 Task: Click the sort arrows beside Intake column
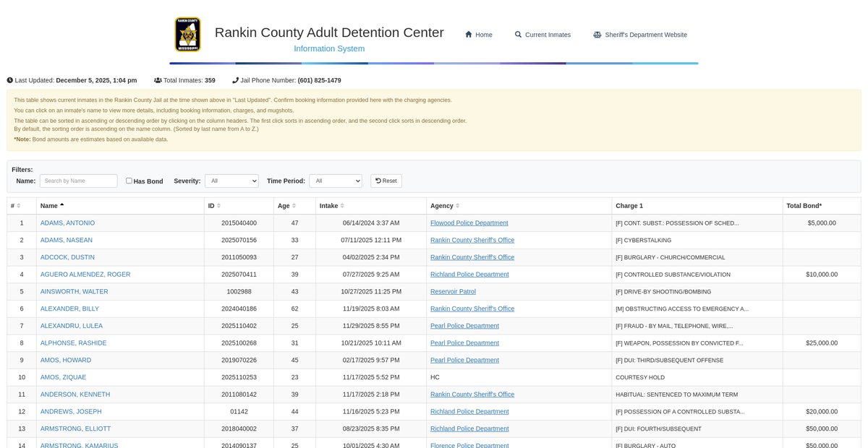coord(342,206)
